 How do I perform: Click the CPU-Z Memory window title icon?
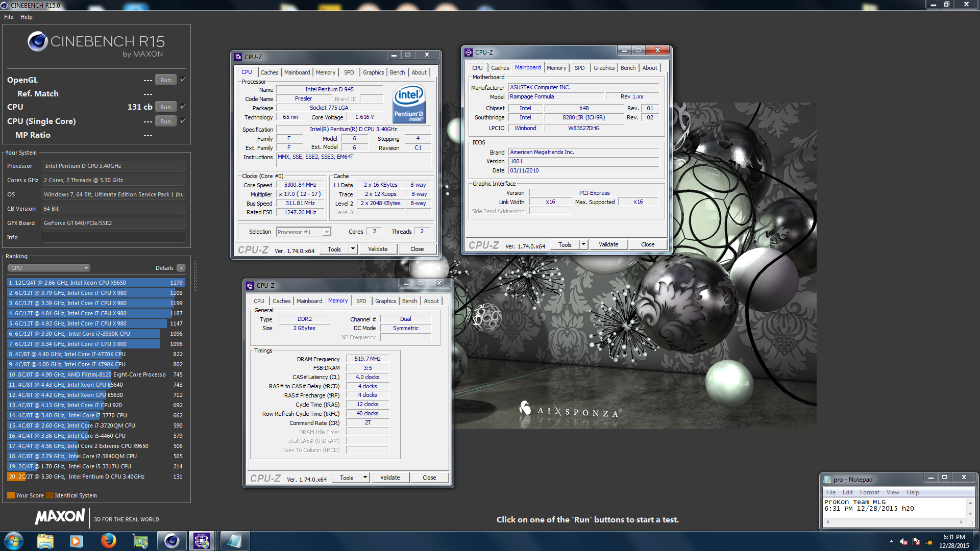250,285
